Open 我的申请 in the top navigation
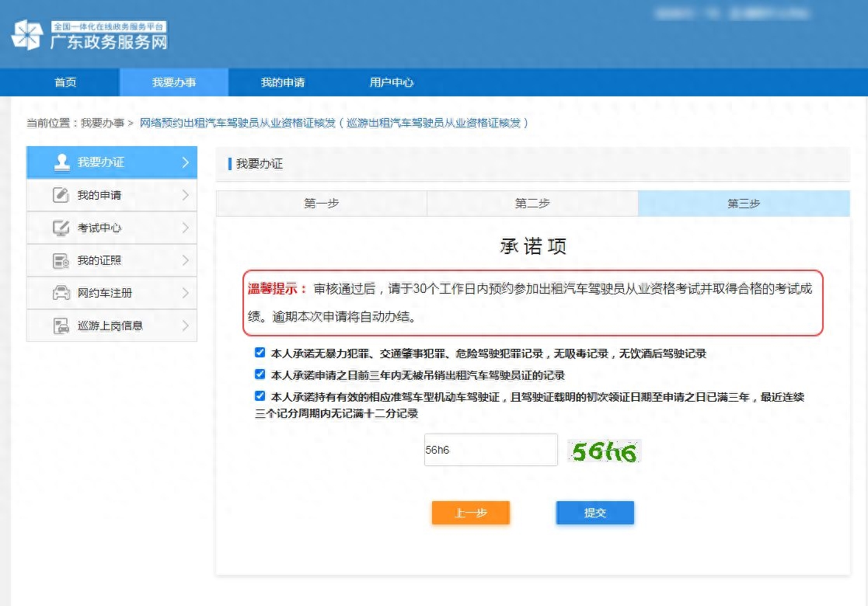The width and height of the screenshot is (868, 606). pyautogui.click(x=282, y=82)
